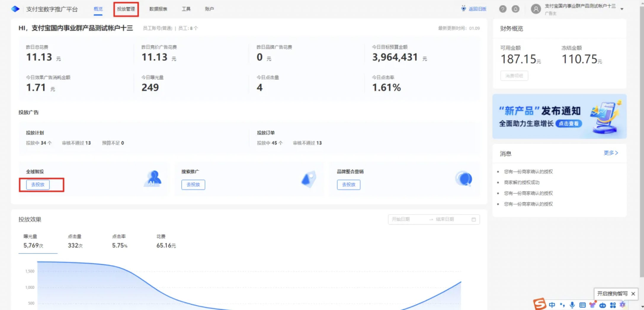Screen dimensions: 644x310
Task: Click the 全域智投 AI person illustration
Action: 153,178
